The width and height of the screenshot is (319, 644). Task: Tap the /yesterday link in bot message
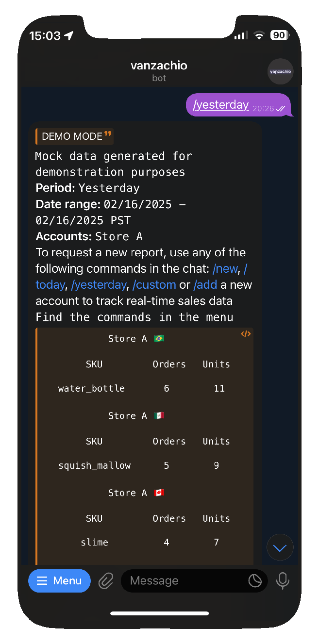[x=99, y=284]
